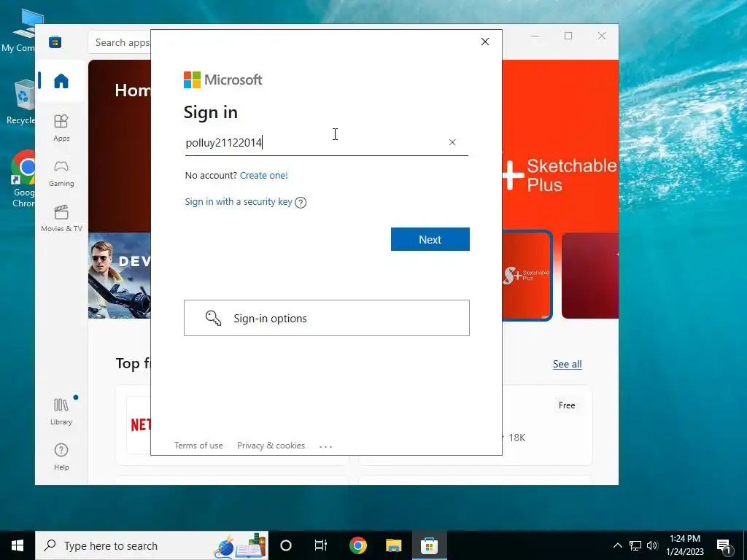Open the Gaming section in Store sidebar
Image resolution: width=747 pixels, height=560 pixels.
pyautogui.click(x=61, y=174)
